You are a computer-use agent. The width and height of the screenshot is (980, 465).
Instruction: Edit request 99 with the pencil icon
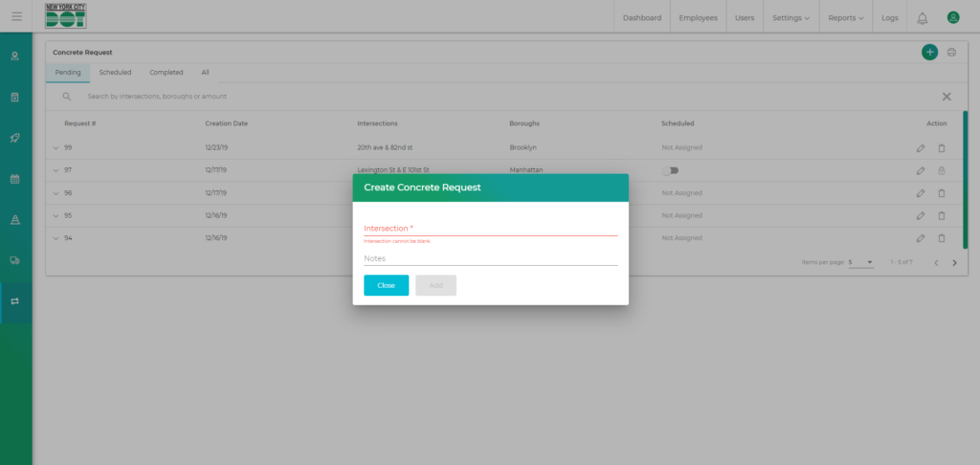tap(920, 147)
